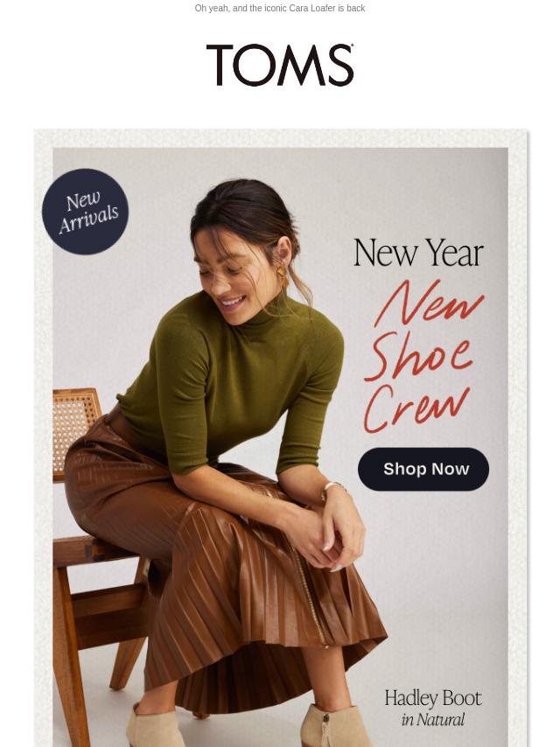Select the "in Natural" color caption
Screen dimensions: 560x747
(433, 719)
